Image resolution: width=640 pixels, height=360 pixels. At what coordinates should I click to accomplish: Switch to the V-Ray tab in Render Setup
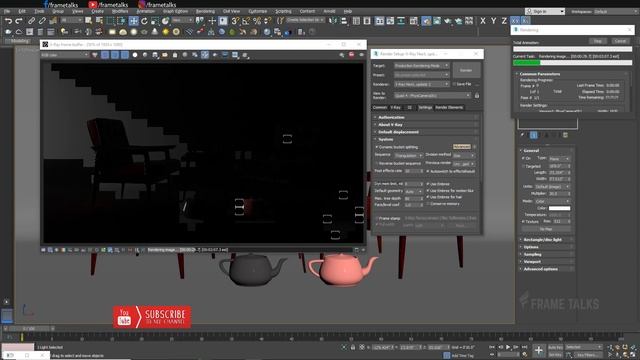[x=396, y=107]
